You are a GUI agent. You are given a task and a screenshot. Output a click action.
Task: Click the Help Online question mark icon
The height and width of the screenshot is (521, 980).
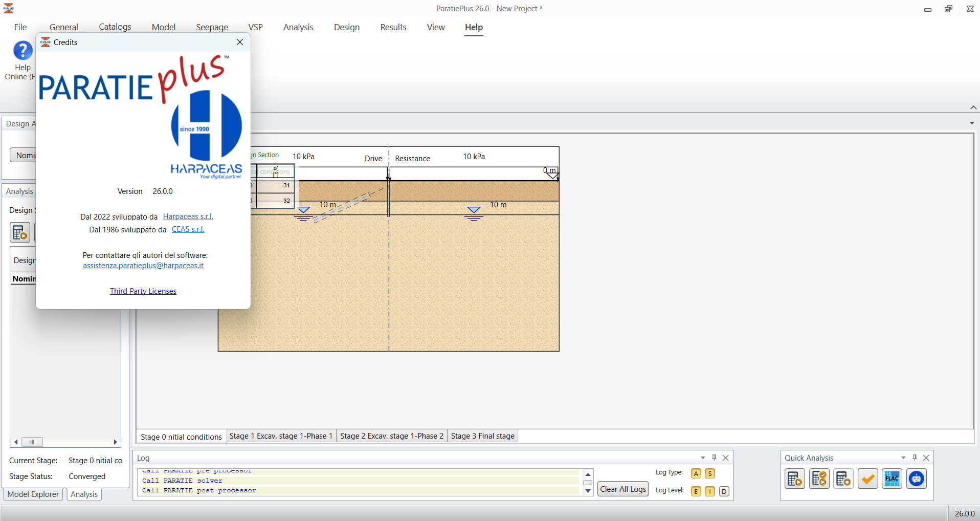click(x=23, y=51)
